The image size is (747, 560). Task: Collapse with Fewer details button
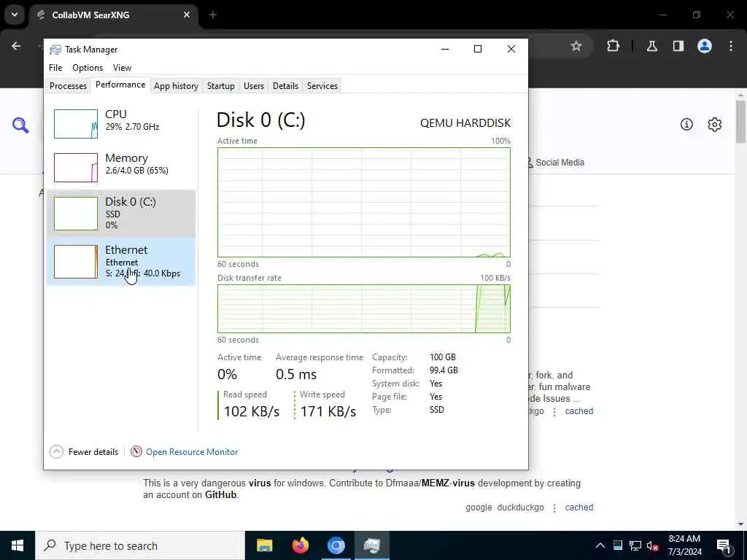[x=84, y=451]
